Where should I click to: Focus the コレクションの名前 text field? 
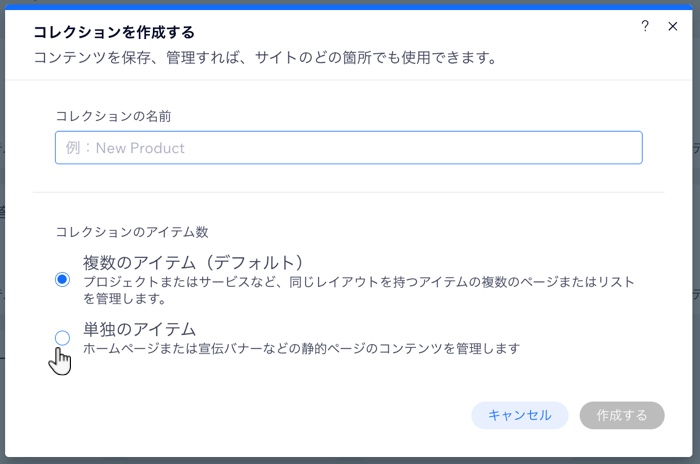tap(349, 147)
